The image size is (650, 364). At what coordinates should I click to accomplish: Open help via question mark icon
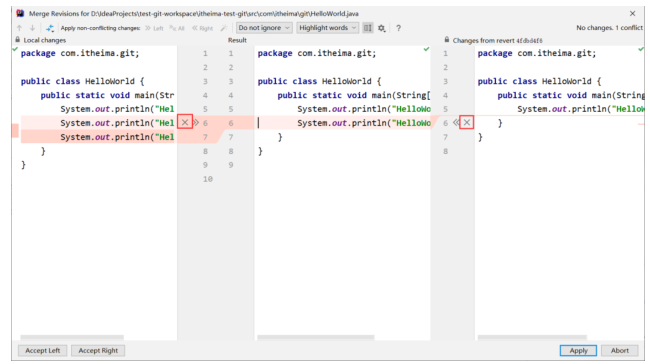pos(398,28)
